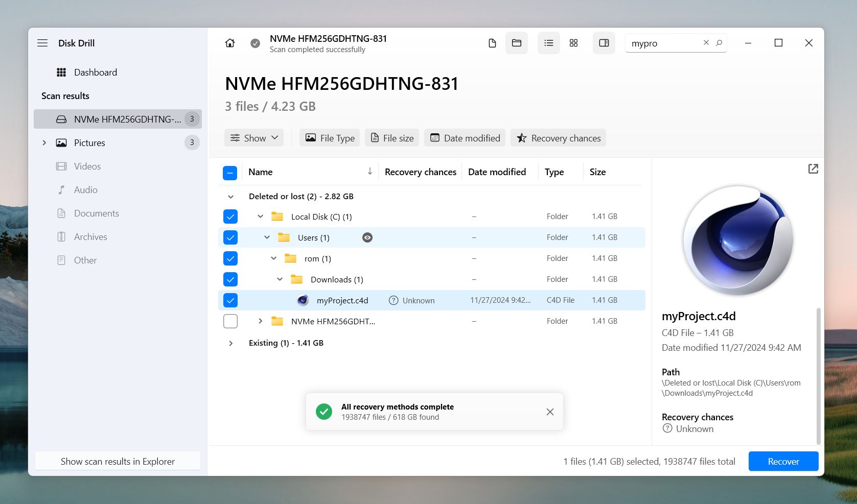Viewport: 857px width, 504px height.
Task: Open the File size filter
Action: pyautogui.click(x=392, y=138)
